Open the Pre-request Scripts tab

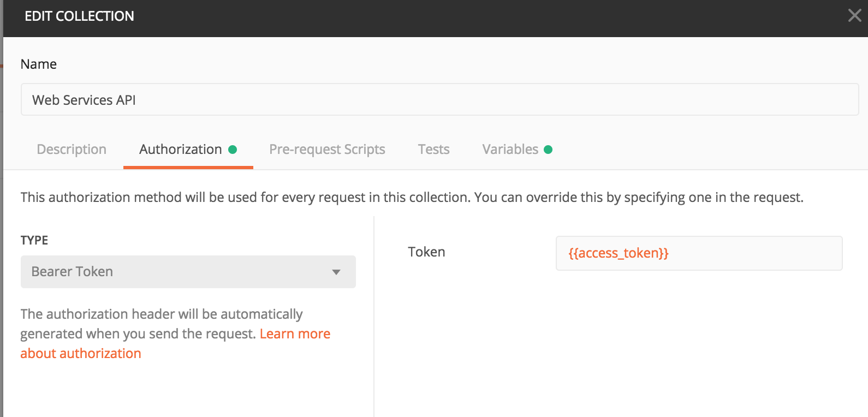click(327, 150)
